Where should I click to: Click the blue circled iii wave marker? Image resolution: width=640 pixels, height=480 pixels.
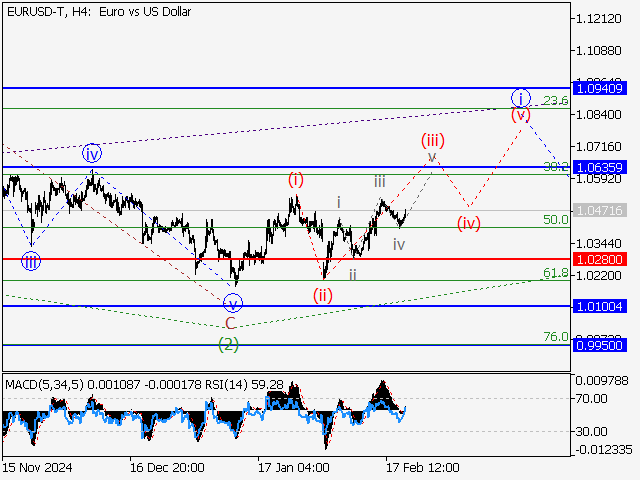pos(32,262)
